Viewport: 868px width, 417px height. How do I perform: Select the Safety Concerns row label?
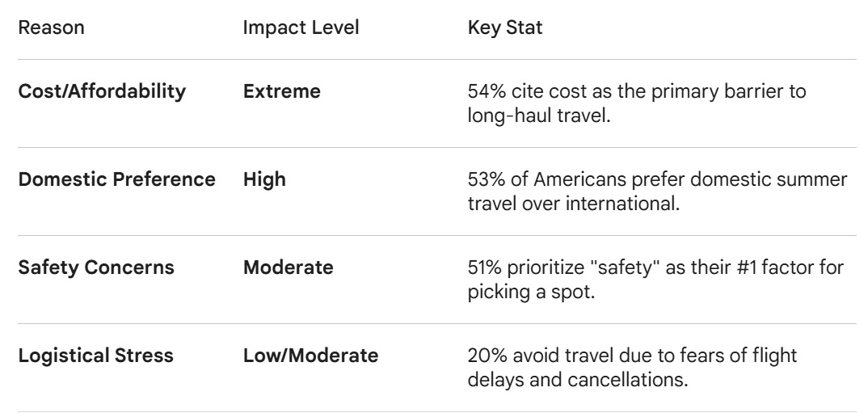[96, 267]
